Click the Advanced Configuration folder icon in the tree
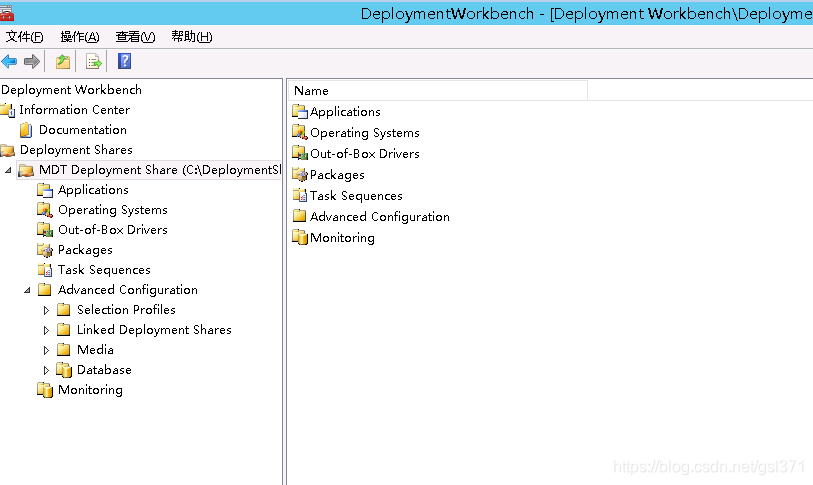This screenshot has height=485, width=813. (x=45, y=289)
